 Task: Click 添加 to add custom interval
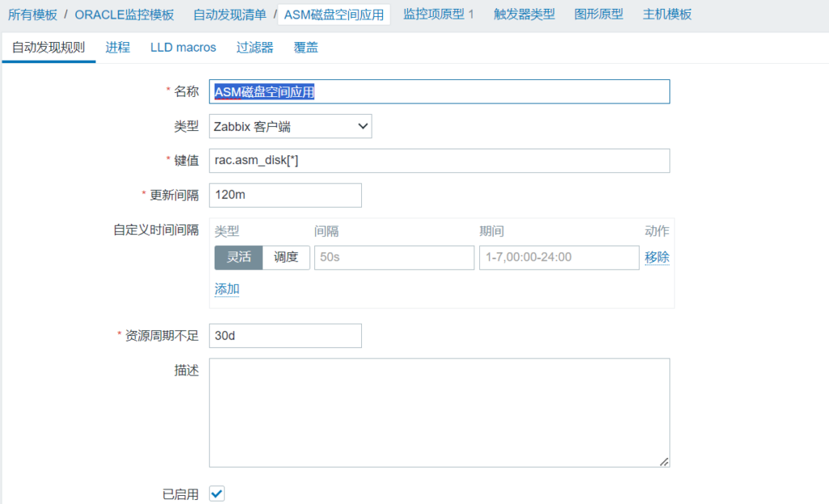pos(227,289)
